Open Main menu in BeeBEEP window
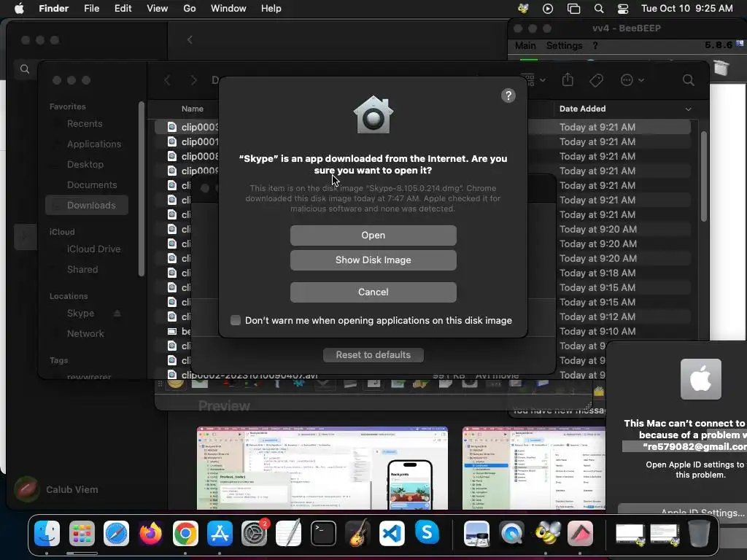The image size is (747, 560). 525,46
